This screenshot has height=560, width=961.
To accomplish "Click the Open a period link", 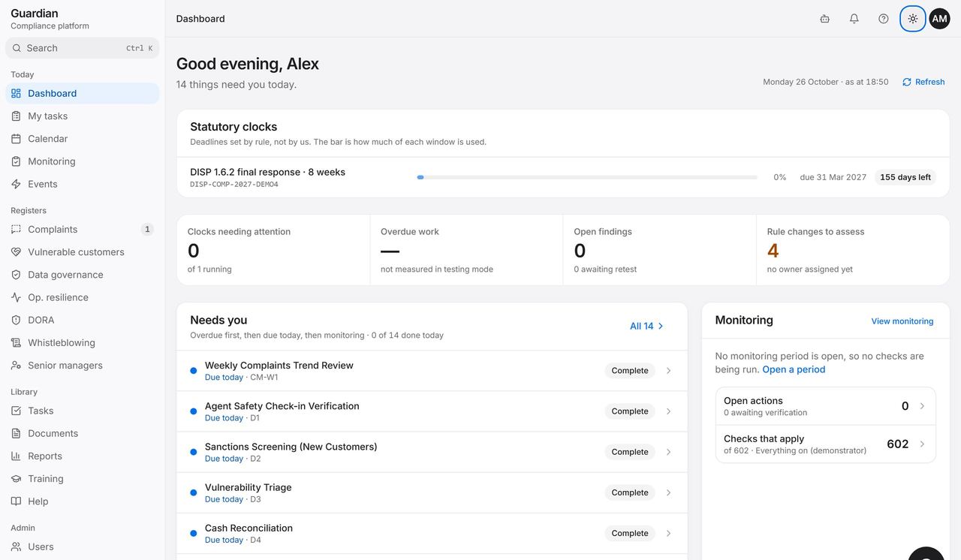I will pos(794,369).
